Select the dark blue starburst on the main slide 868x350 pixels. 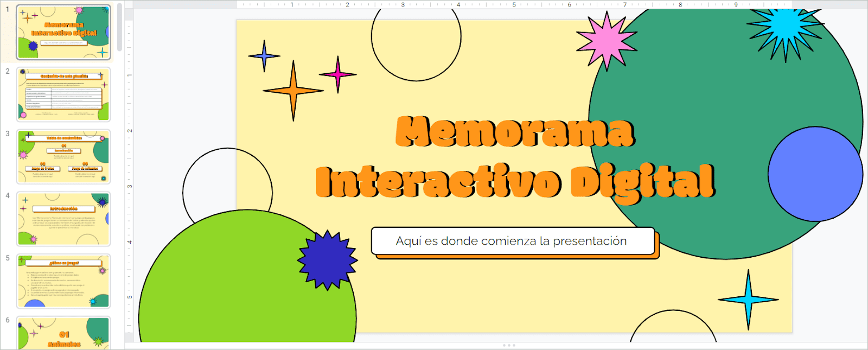pos(327,260)
